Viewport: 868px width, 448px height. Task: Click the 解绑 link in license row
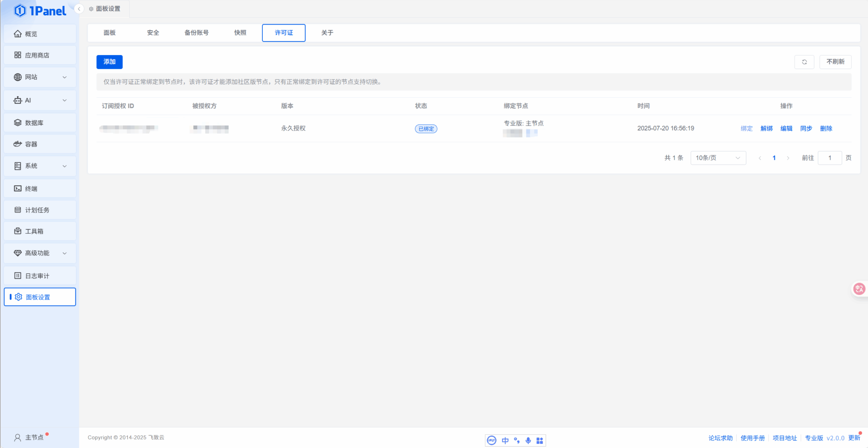coord(766,129)
